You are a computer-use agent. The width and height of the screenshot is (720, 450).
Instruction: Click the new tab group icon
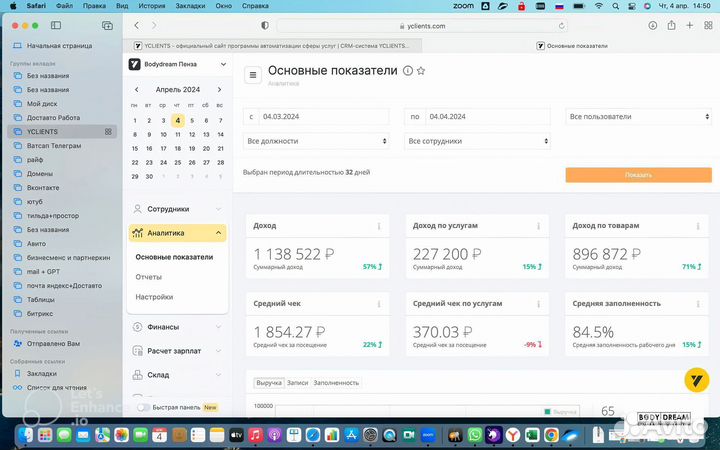pyautogui.click(x=107, y=26)
